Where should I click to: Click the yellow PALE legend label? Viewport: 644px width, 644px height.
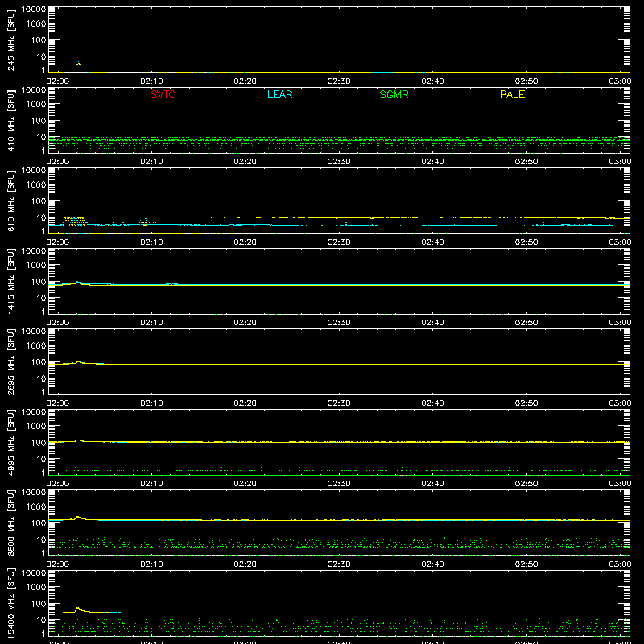click(x=512, y=94)
